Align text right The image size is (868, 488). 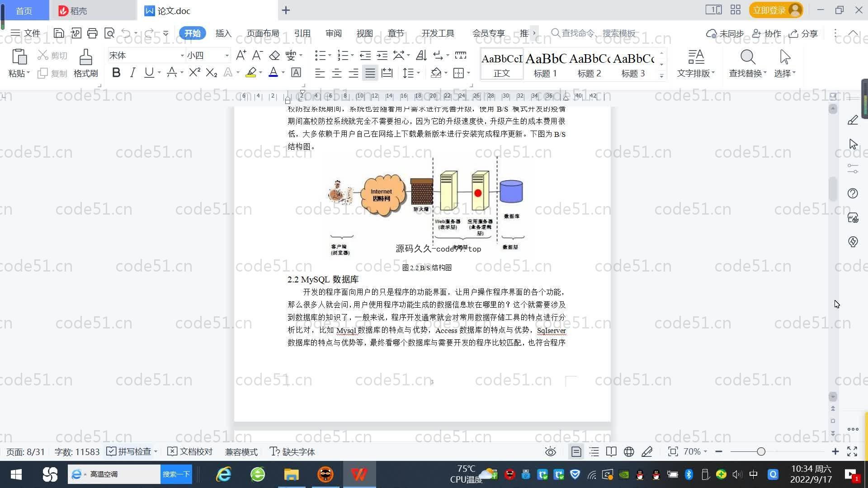pyautogui.click(x=354, y=73)
